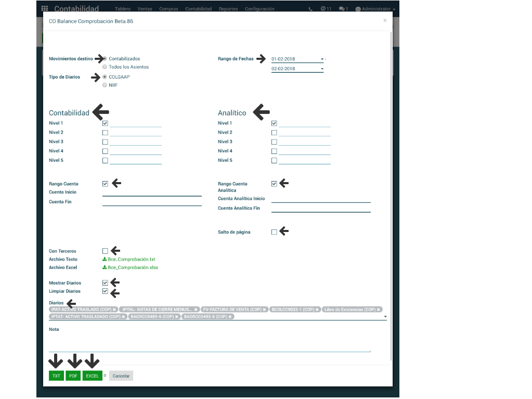This screenshot has height=399, width=532.
Task: Click the phone icon in top bar
Action: click(310, 9)
